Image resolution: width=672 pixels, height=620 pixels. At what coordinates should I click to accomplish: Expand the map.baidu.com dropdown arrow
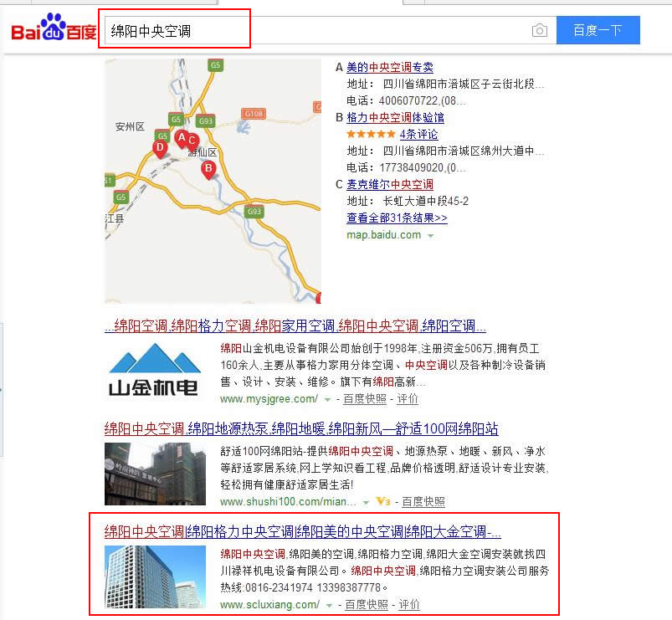coord(430,236)
